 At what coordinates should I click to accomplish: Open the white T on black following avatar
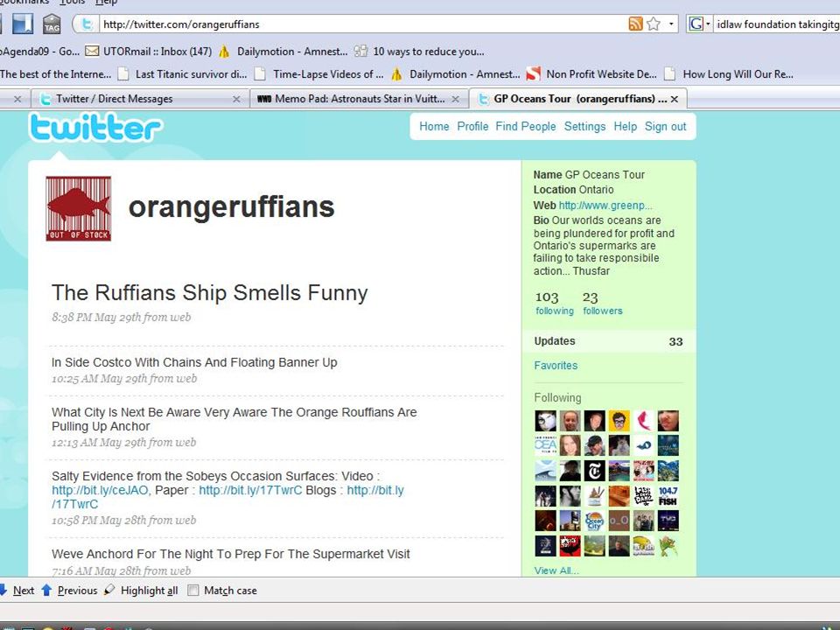pos(595,471)
